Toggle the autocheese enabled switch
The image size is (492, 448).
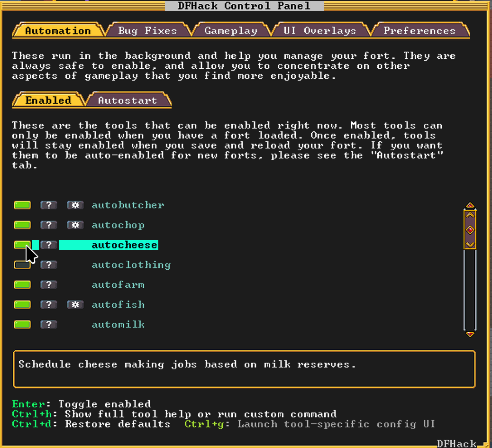coord(22,245)
